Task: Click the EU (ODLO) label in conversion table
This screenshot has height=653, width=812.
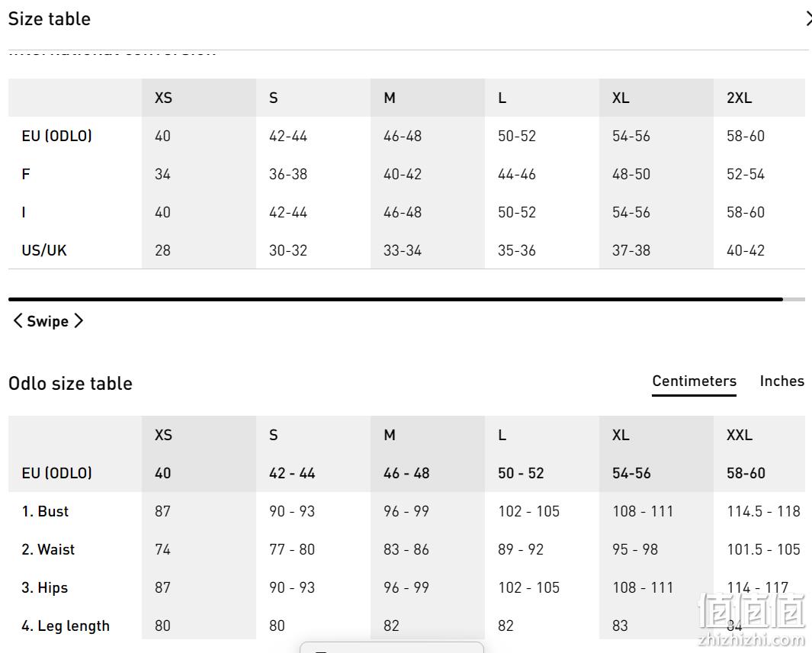Action: (x=56, y=136)
